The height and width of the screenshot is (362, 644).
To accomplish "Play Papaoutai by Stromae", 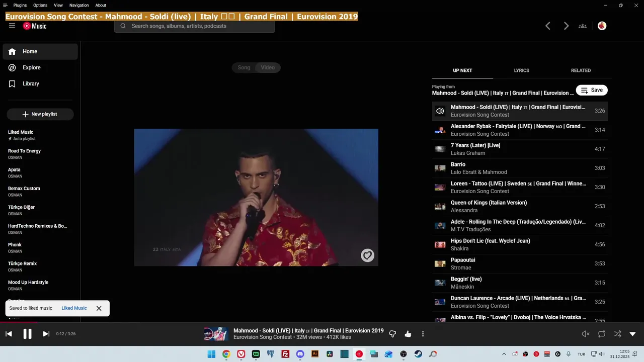I will pos(520,264).
